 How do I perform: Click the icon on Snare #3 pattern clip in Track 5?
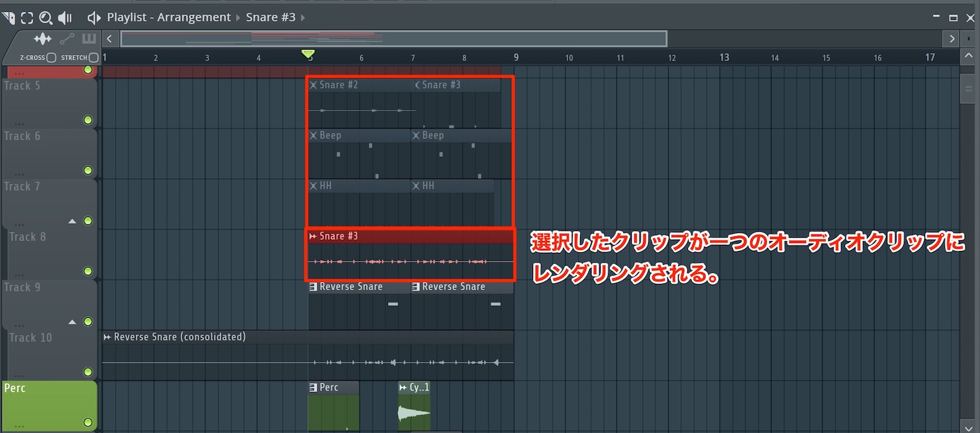pos(417,85)
